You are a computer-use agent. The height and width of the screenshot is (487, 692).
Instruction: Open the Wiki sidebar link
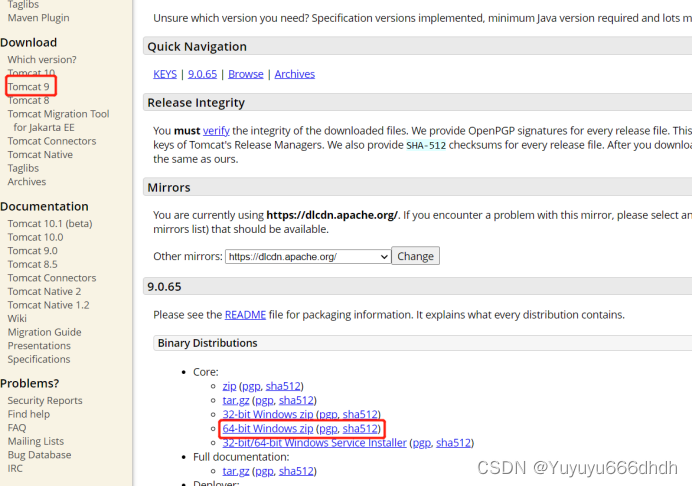point(17,318)
